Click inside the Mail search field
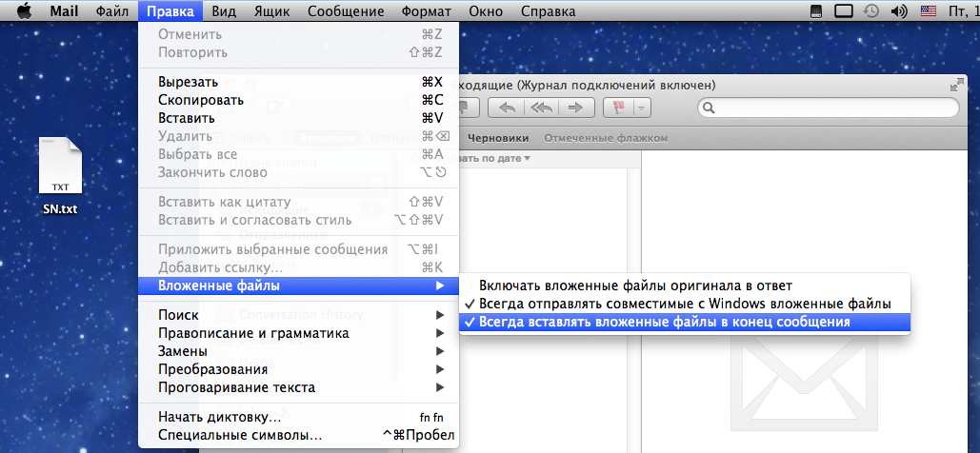Viewport: 980px width, 453px height. (829, 108)
